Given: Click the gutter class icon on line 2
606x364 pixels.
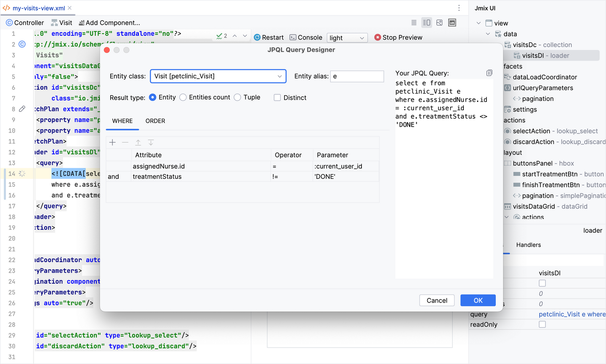Looking at the screenshot, I should pos(22,44).
